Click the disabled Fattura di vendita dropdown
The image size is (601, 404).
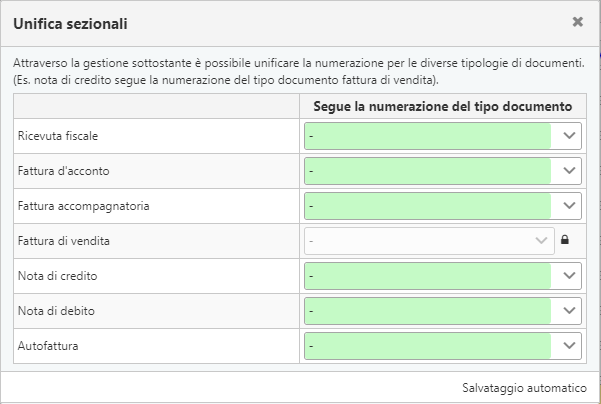click(x=429, y=241)
